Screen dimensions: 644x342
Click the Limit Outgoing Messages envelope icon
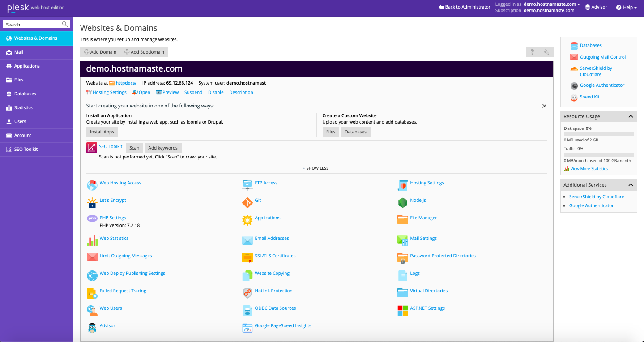92,257
